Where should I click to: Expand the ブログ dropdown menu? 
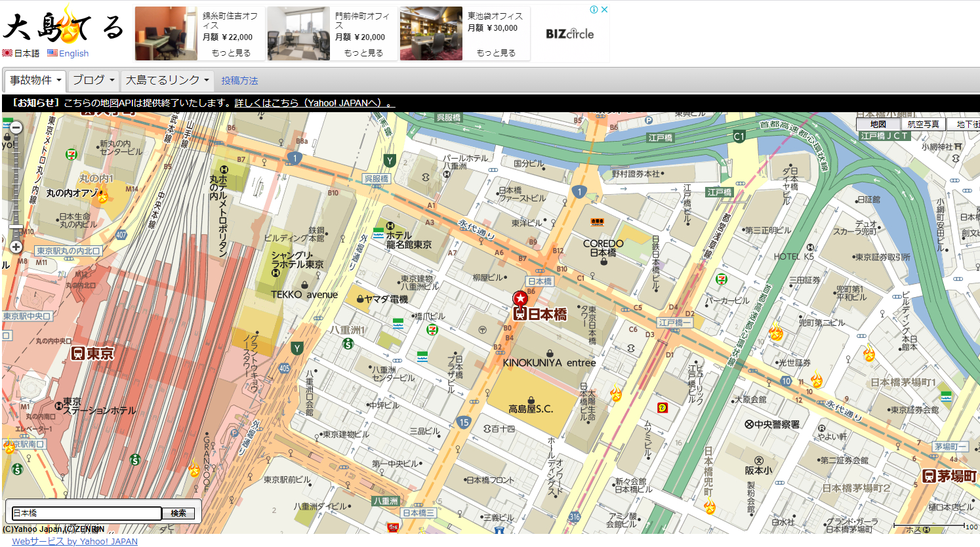[94, 81]
